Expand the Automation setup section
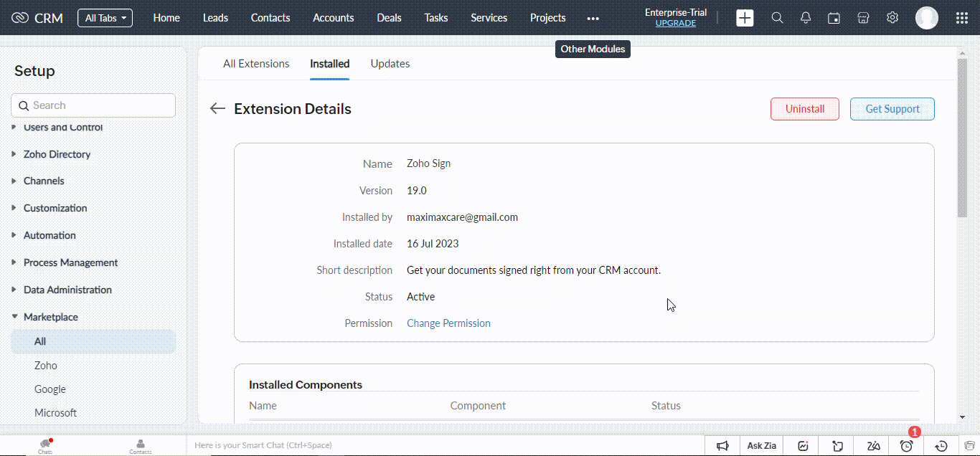 [50, 235]
